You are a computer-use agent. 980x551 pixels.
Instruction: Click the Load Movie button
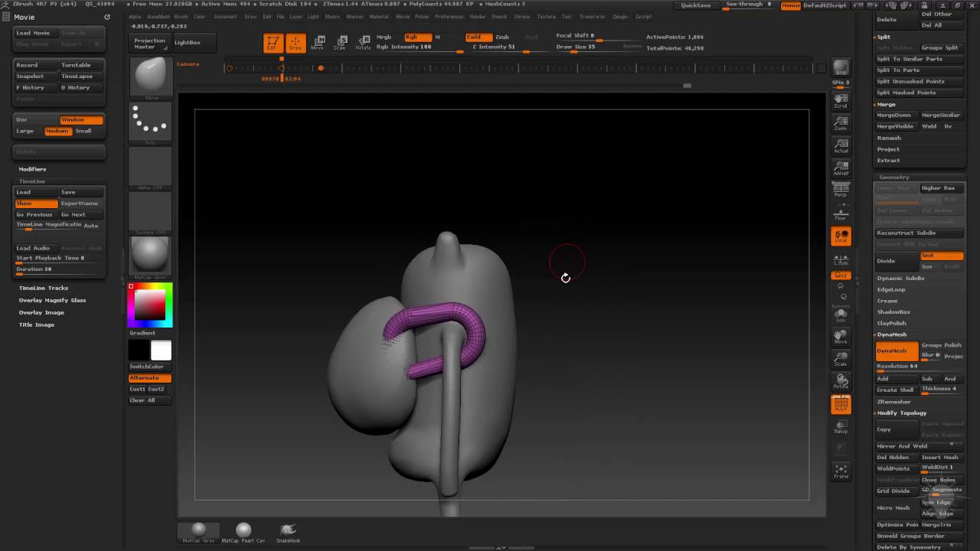click(x=36, y=33)
